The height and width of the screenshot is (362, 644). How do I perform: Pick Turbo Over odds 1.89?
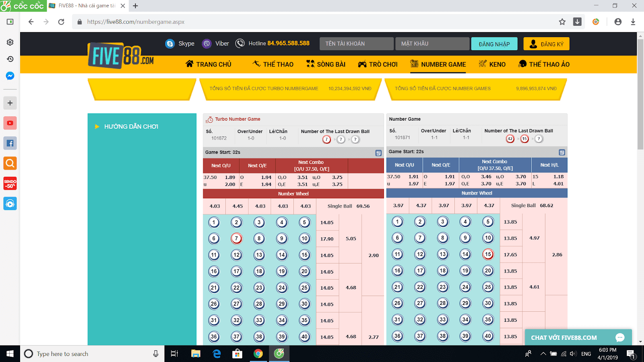[230, 177]
